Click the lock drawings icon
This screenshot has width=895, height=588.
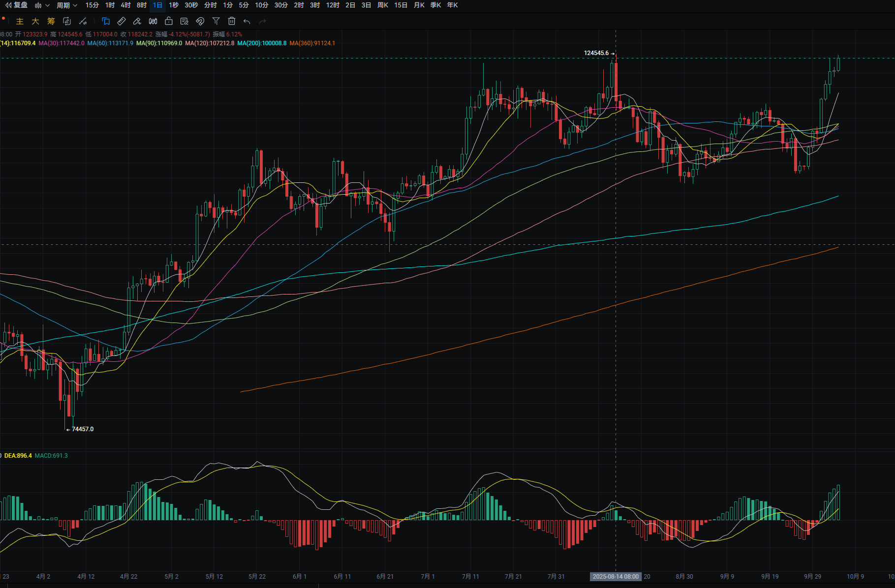coord(169,21)
